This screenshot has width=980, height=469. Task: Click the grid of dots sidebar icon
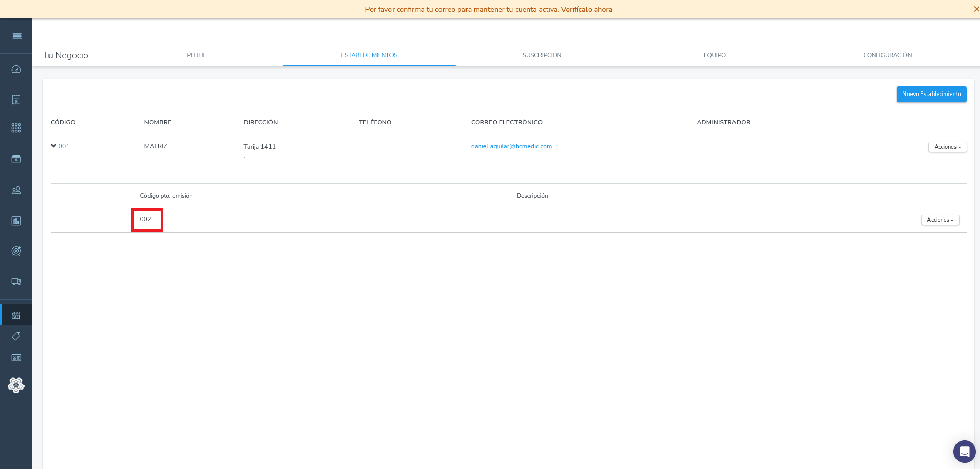pos(16,128)
